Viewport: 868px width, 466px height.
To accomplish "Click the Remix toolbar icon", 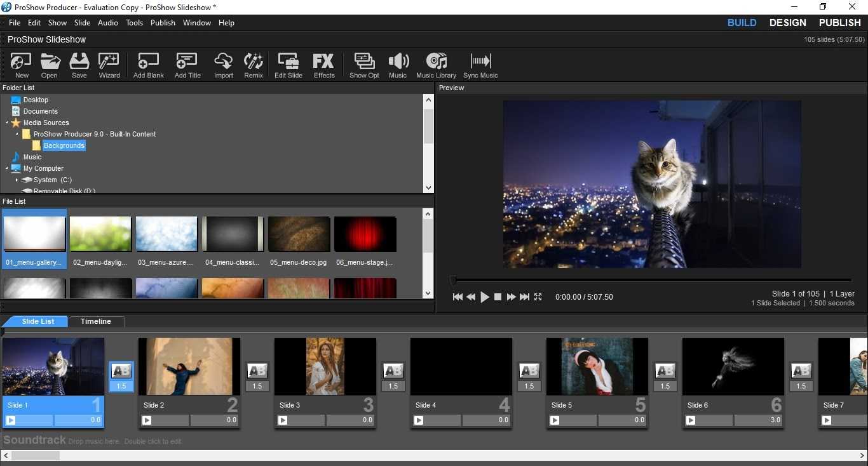I will click(253, 65).
